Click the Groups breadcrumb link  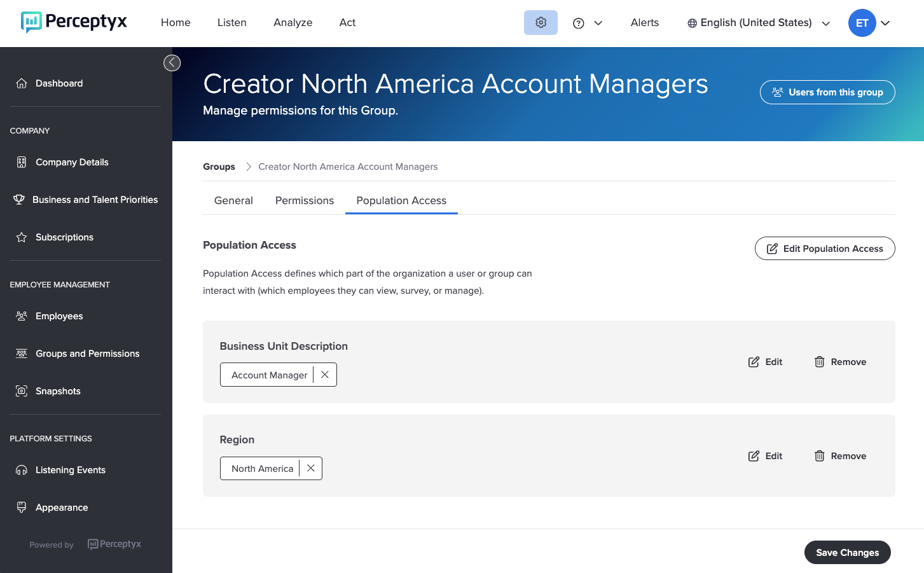pyautogui.click(x=219, y=167)
